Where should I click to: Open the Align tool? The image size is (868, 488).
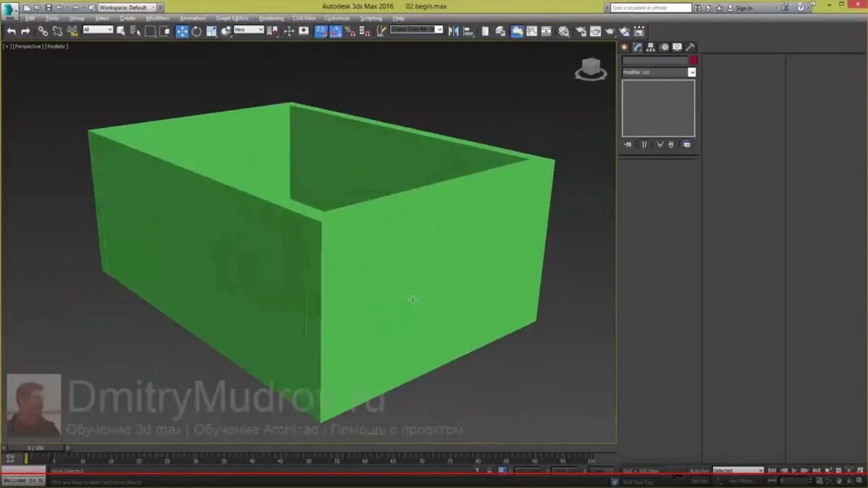click(469, 31)
